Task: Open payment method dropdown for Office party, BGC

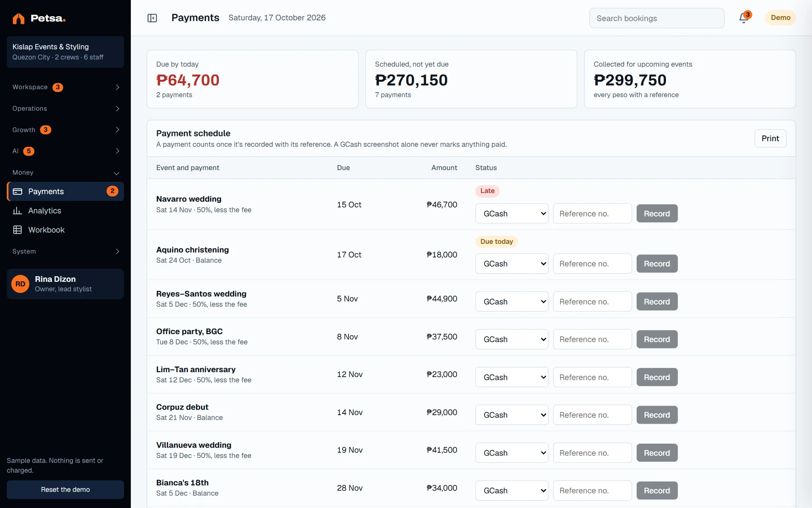Action: [512, 339]
